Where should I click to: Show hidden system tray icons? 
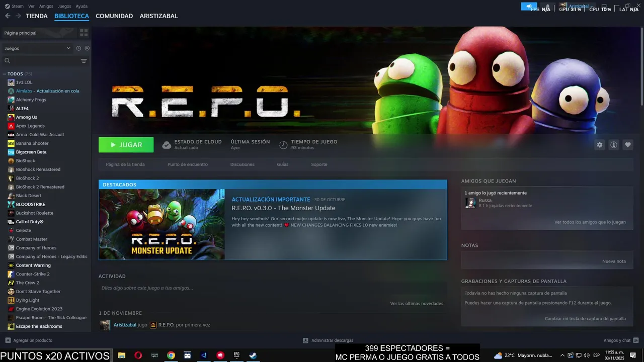click(562, 355)
